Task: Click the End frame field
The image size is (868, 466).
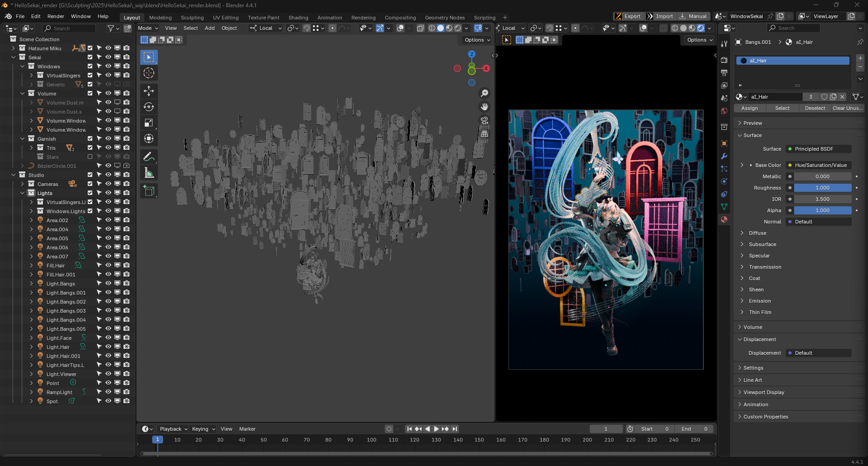Action: [x=694, y=429]
